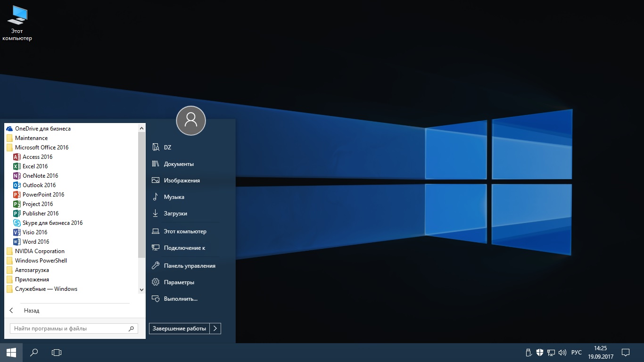
Task: Click the search magnifier in search box
Action: pos(132,329)
